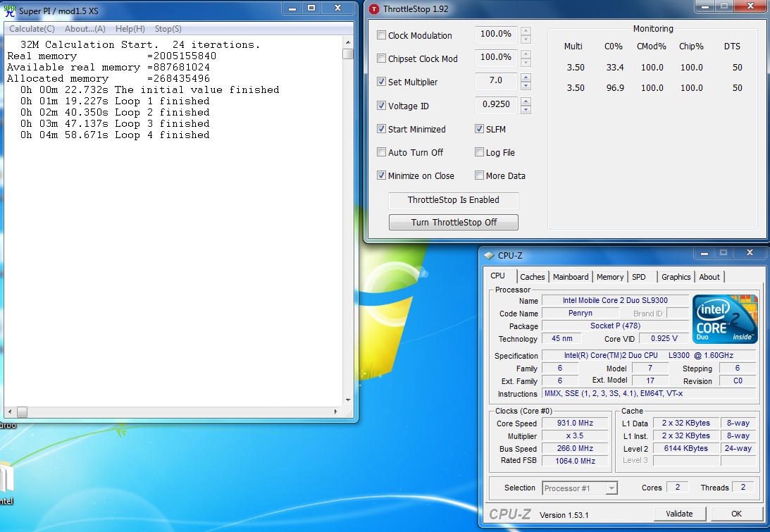Open the About tab in CPU-Z

coord(709,277)
